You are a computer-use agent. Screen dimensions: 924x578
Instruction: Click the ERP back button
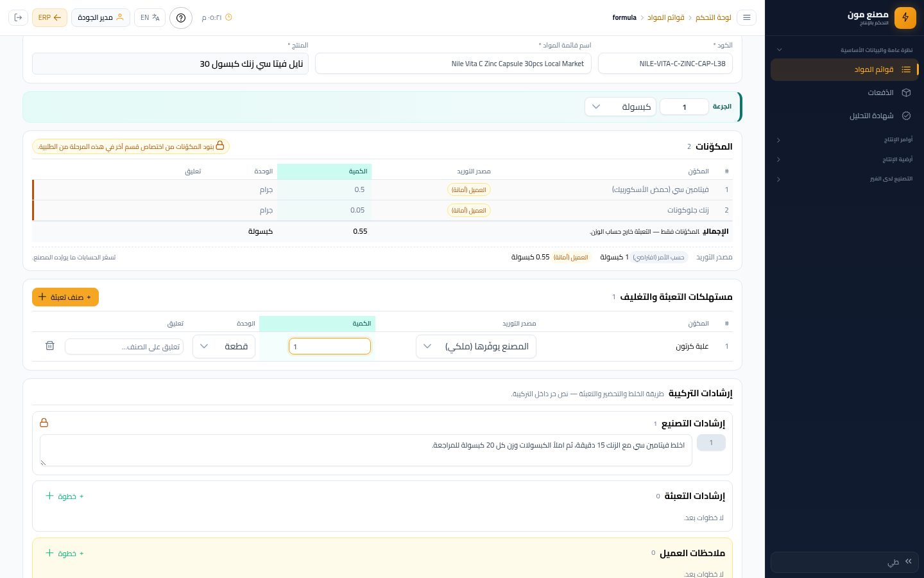tap(49, 17)
